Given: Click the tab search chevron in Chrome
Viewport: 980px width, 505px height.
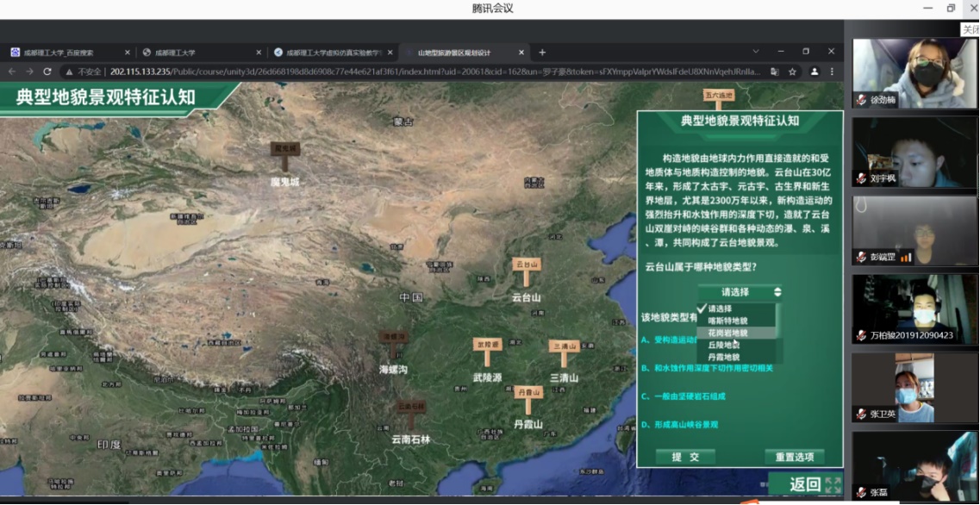Looking at the screenshot, I should point(756,51).
